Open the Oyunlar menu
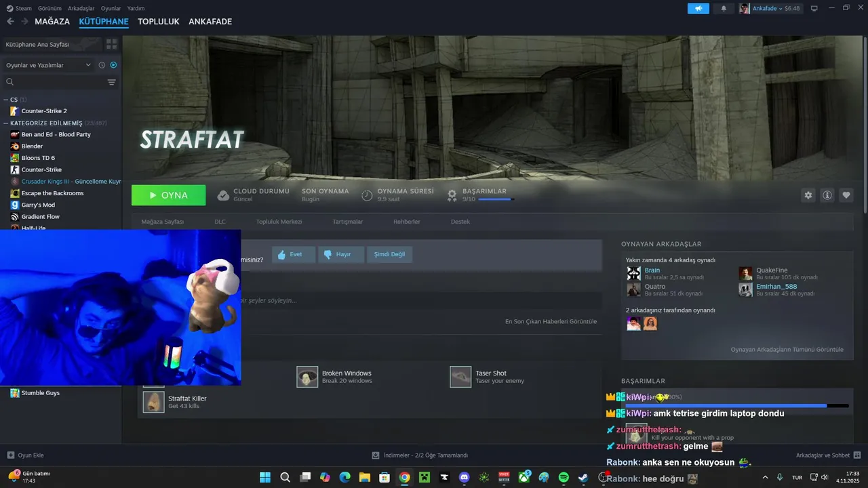Screen dimensions: 868x488 pos(111,8)
